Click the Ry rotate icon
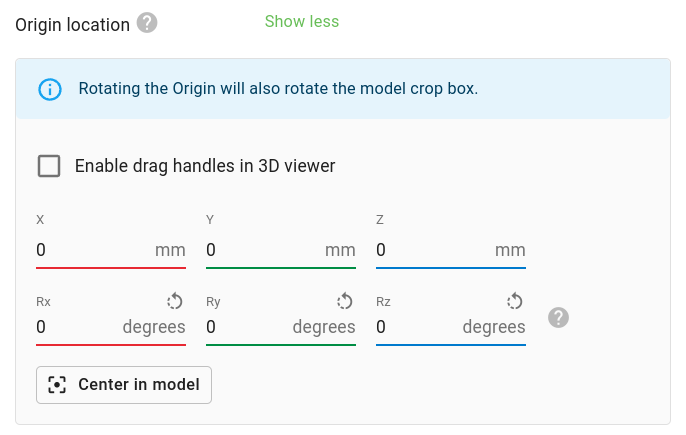 (x=345, y=301)
